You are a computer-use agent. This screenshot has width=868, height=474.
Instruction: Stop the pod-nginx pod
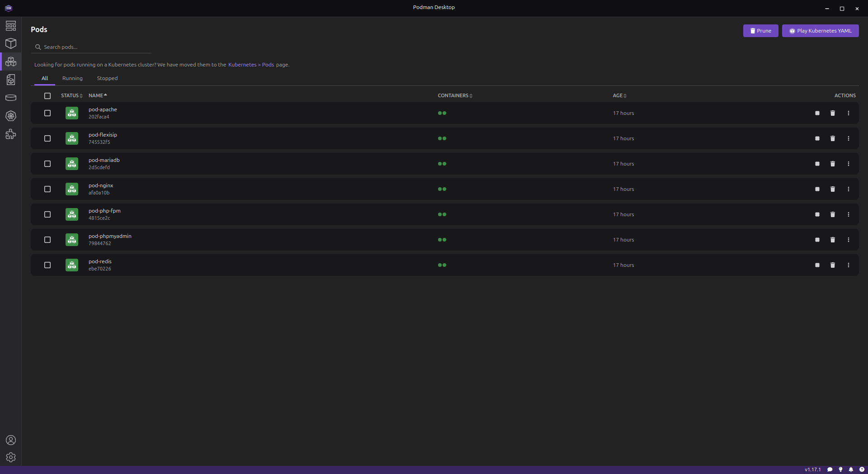point(817,189)
